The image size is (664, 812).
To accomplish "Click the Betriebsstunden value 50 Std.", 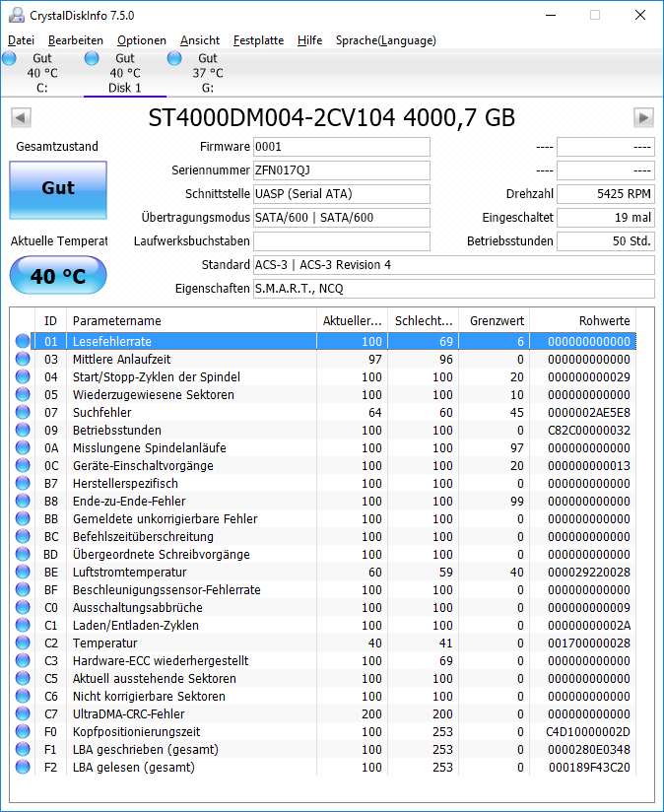I will tap(606, 241).
